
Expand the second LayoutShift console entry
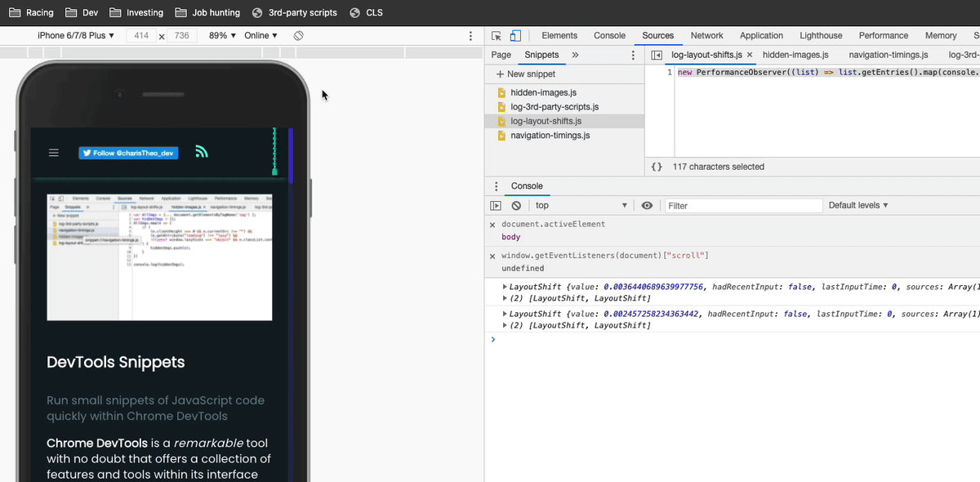505,314
